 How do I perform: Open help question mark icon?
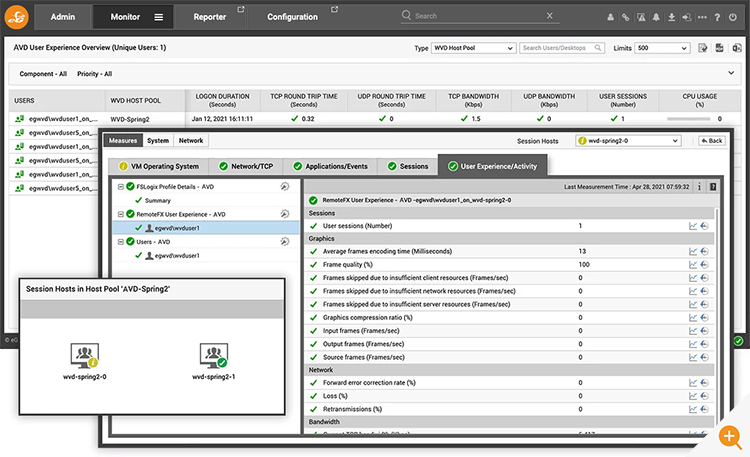coord(717,17)
